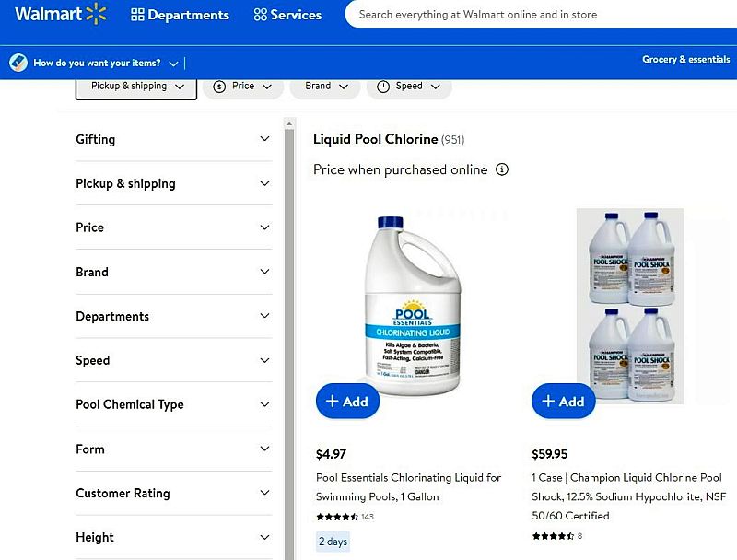Click info icon beside 'Price when purchased online'
Image resolution: width=737 pixels, height=560 pixels.
coord(502,169)
